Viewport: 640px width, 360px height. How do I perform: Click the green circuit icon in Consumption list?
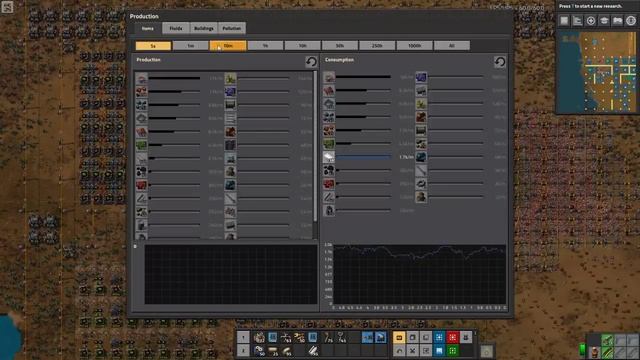tap(329, 144)
